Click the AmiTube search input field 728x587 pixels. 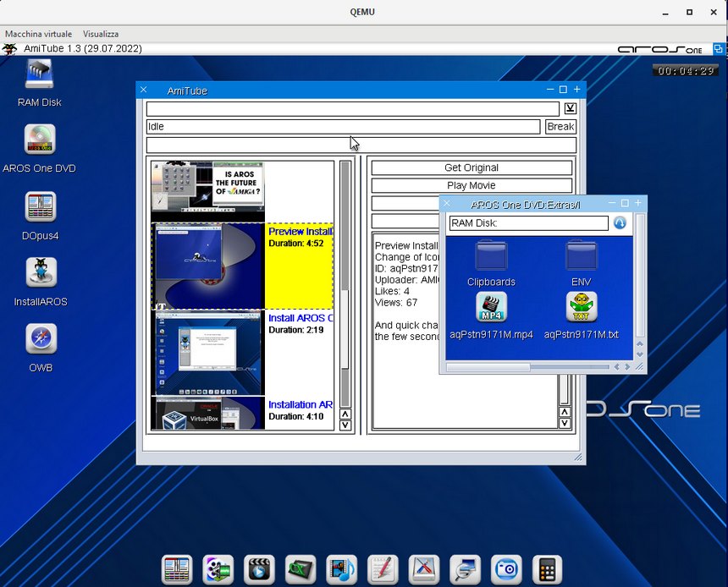pyautogui.click(x=352, y=109)
